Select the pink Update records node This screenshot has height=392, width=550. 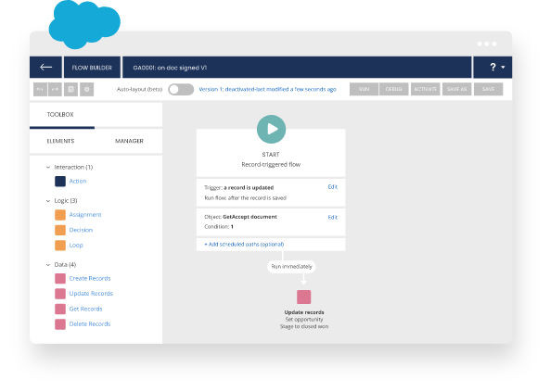[304, 297]
